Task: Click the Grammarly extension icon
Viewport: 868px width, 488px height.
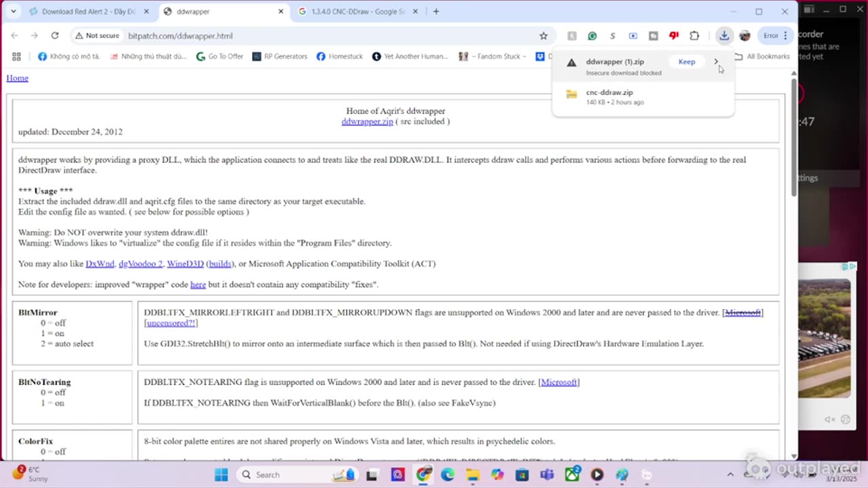Action: (x=592, y=36)
